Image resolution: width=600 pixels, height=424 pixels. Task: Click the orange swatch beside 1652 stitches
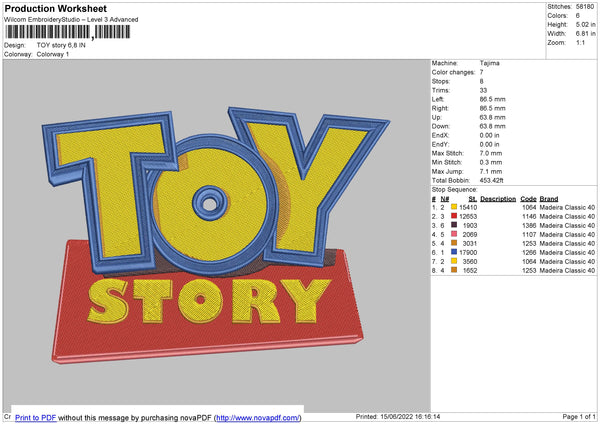(x=454, y=270)
